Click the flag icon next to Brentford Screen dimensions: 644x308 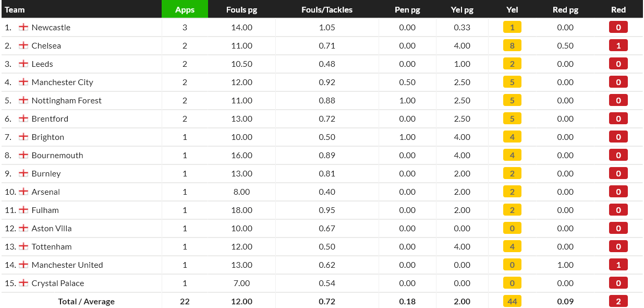(23, 119)
